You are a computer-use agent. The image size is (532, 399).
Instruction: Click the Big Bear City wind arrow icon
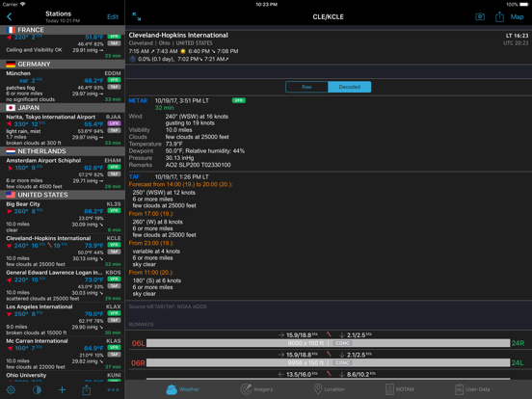10,211
